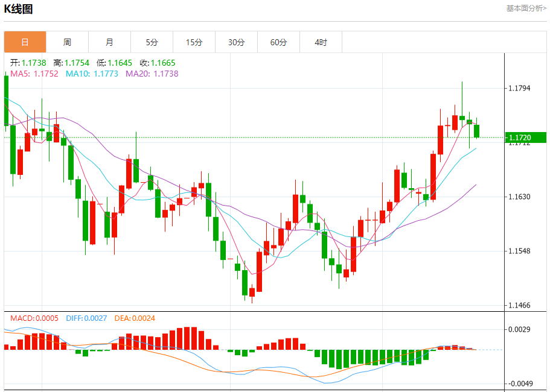Open the 基本面分析 link
The width and height of the screenshot is (550, 392).
click(x=526, y=8)
